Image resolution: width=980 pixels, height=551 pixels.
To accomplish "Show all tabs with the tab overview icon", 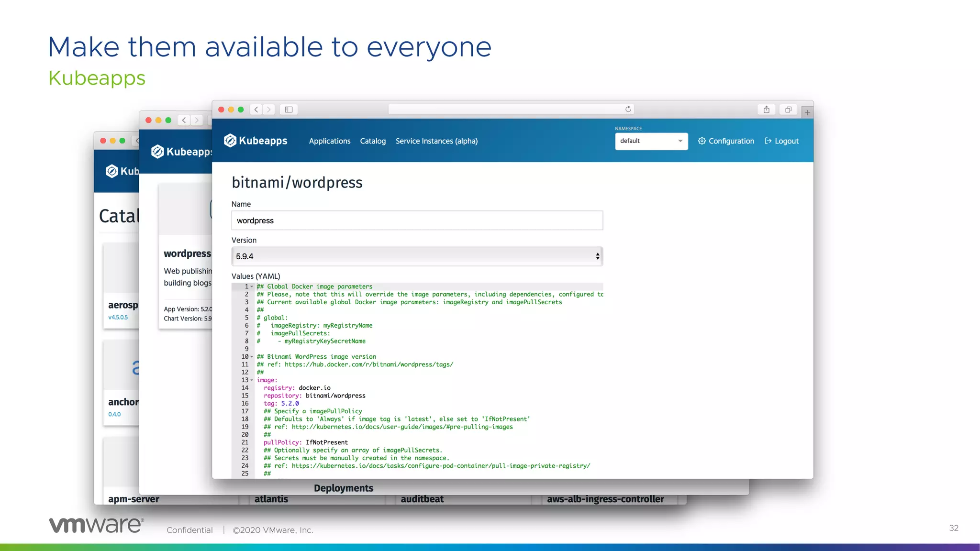I will (x=788, y=110).
